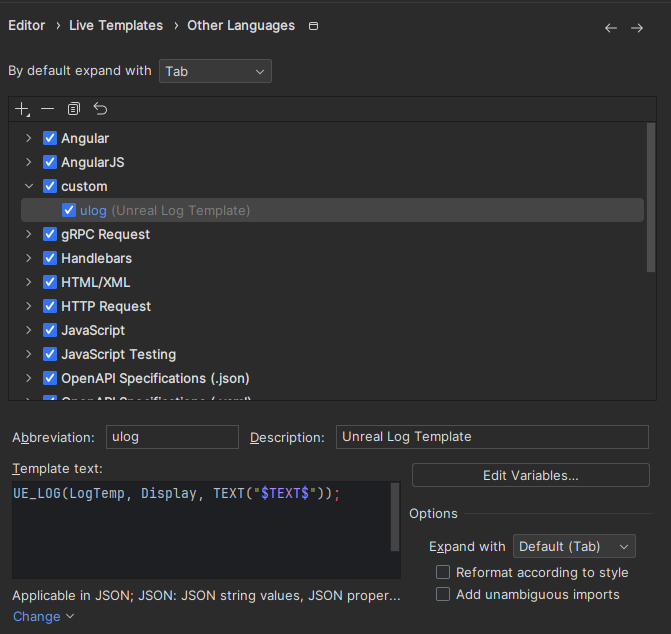
Task: Remove selected template with minus icon
Action: pyautogui.click(x=48, y=109)
